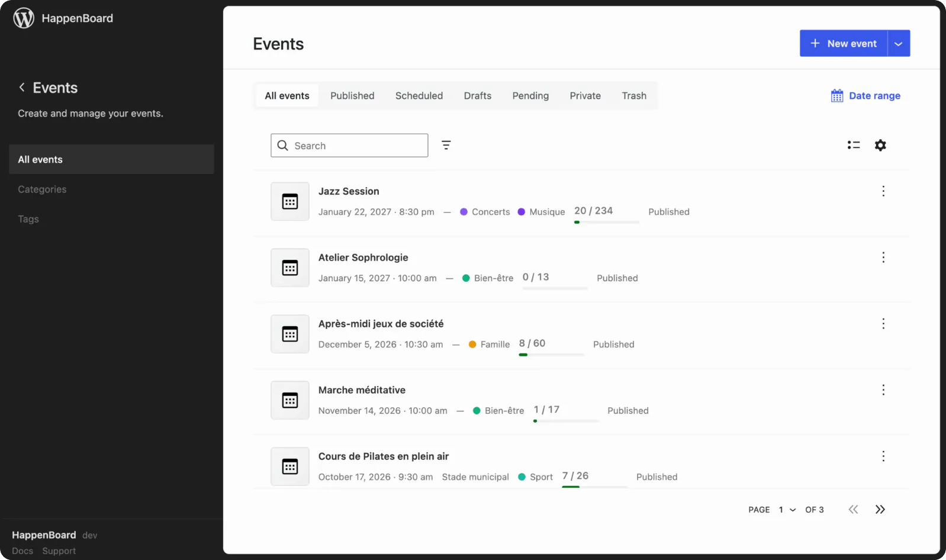Click the Jazz Session attendance progress bar
946x560 pixels.
point(607,222)
